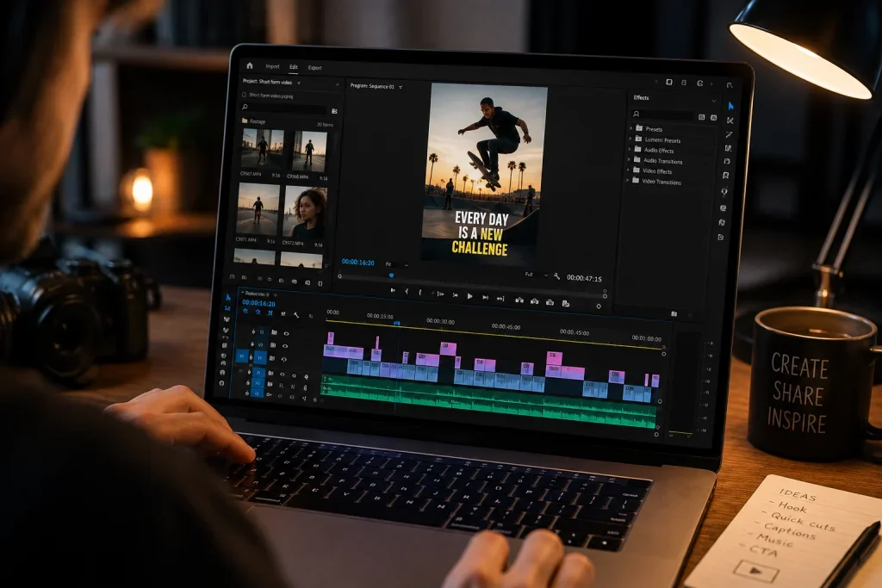Viewport: 882px width, 588px height.
Task: Open the Fit zoom level dropdown
Action: point(396,264)
